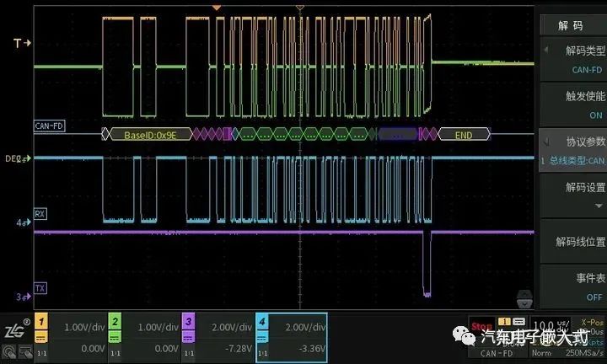Click the trigger source 1 badge near Stop
Viewport: 607px width, 364px height.
[x=504, y=322]
